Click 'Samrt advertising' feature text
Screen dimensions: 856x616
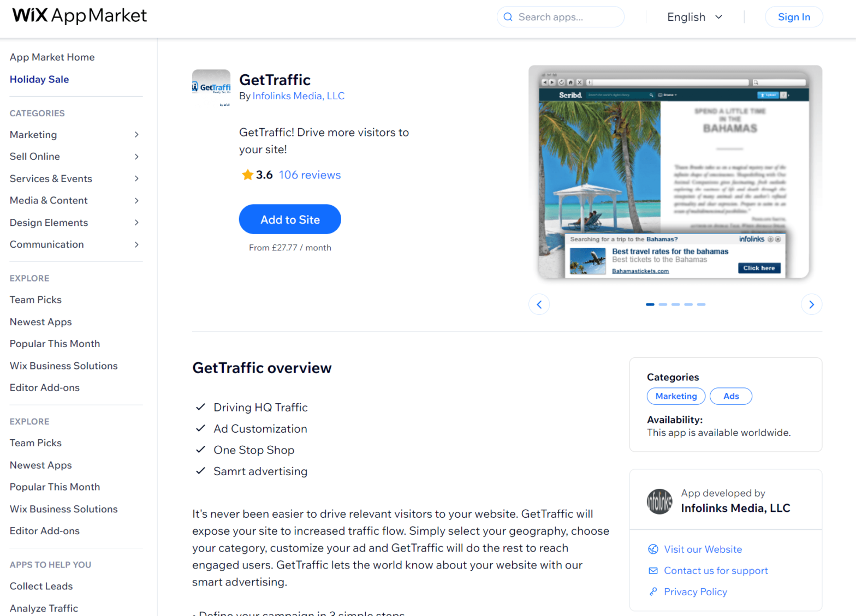click(260, 471)
